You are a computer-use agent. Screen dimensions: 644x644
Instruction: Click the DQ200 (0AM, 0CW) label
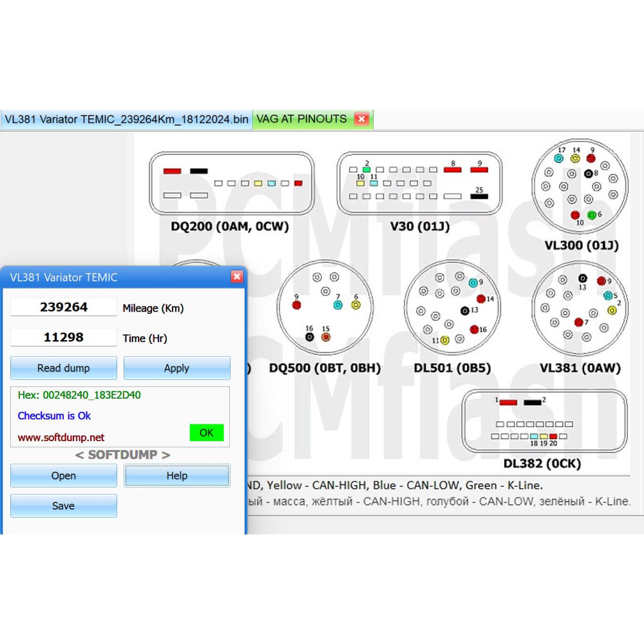230,226
